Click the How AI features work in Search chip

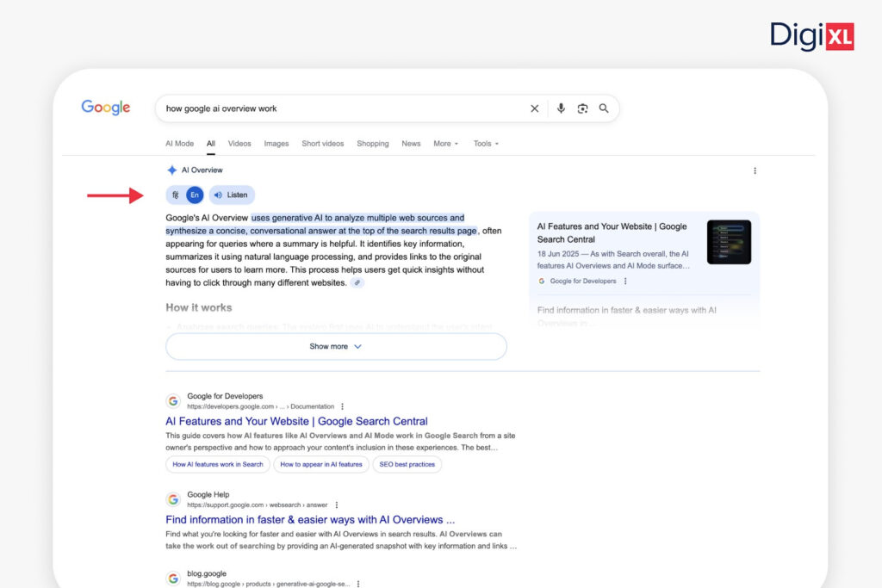(x=217, y=464)
